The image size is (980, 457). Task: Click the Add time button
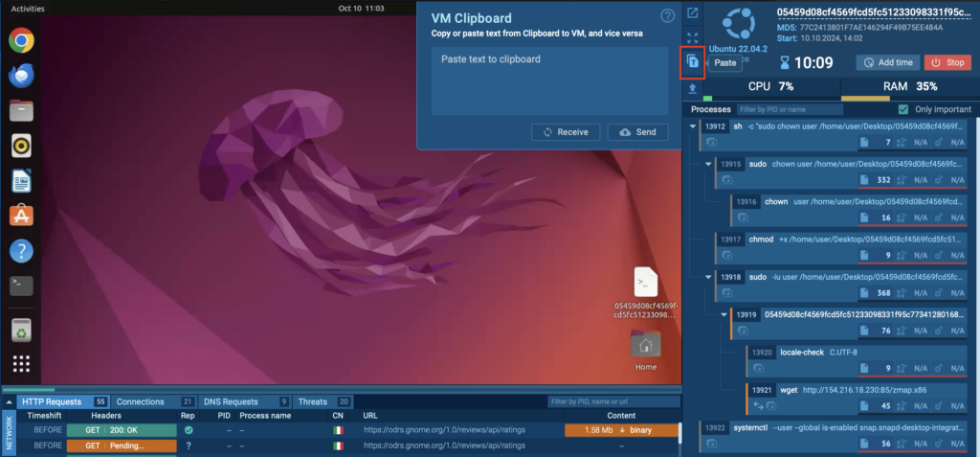pyautogui.click(x=887, y=62)
